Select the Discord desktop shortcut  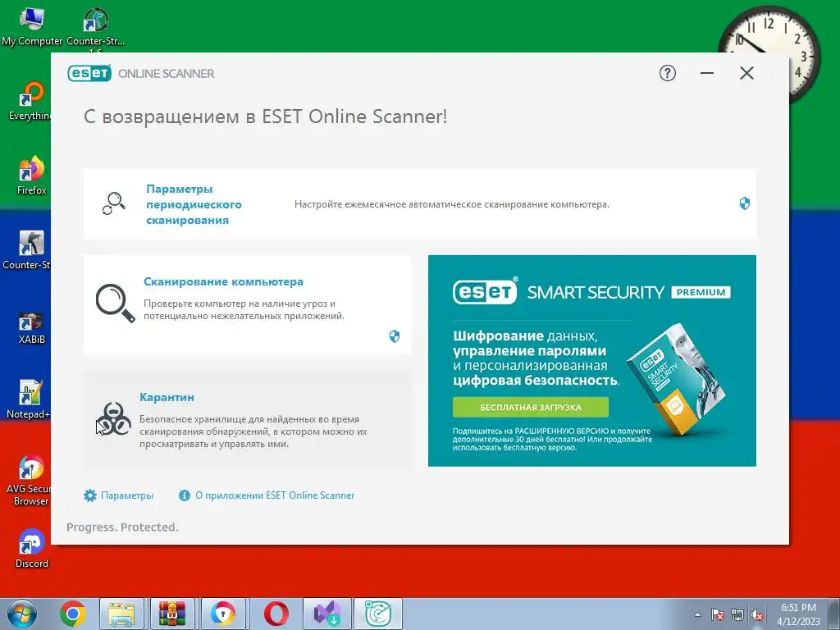[32, 549]
